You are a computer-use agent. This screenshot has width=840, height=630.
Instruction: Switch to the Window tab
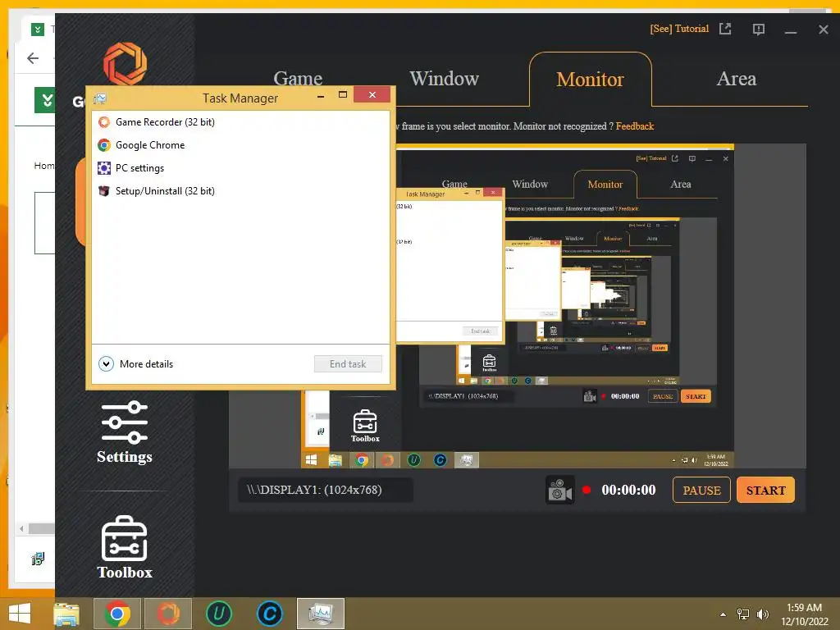[x=444, y=79]
